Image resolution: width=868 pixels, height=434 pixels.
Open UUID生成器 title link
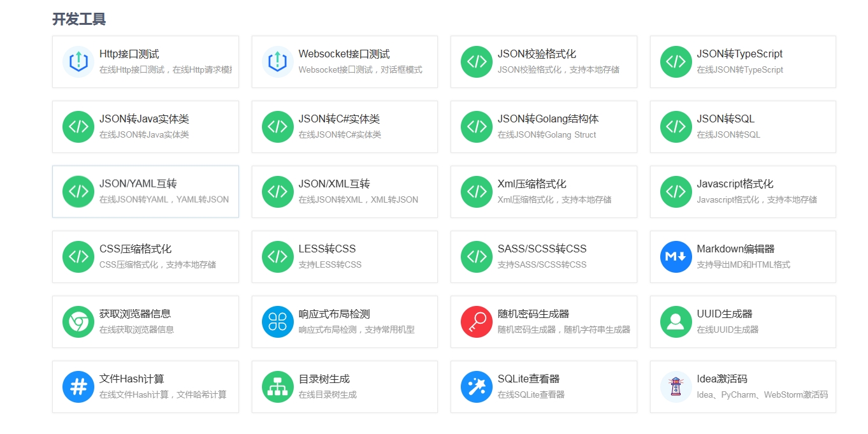[725, 314]
